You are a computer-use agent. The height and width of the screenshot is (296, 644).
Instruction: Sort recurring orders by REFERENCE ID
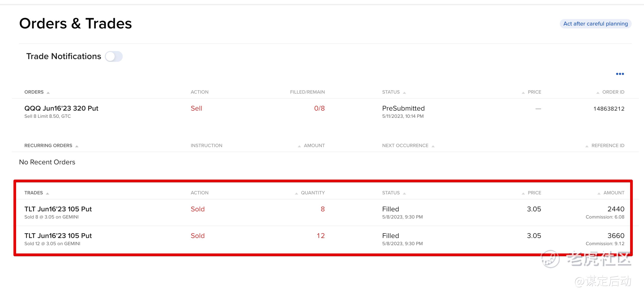tap(607, 146)
